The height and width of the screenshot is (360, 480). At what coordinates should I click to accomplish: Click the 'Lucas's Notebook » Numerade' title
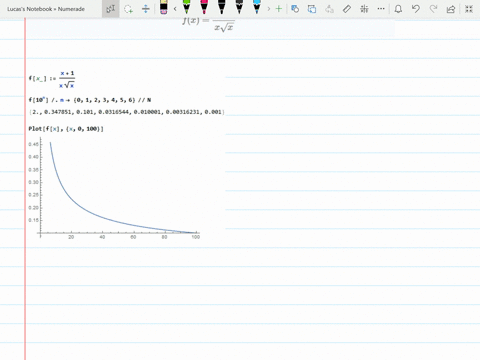point(46,9)
